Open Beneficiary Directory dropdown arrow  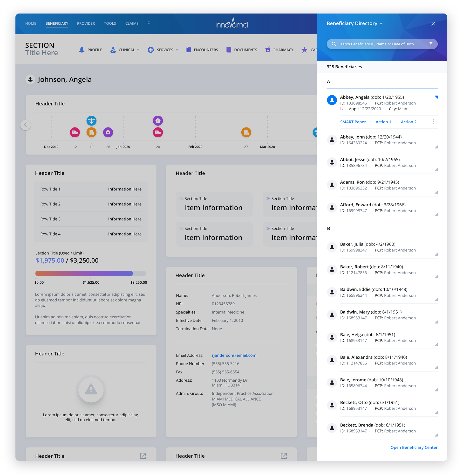381,24
